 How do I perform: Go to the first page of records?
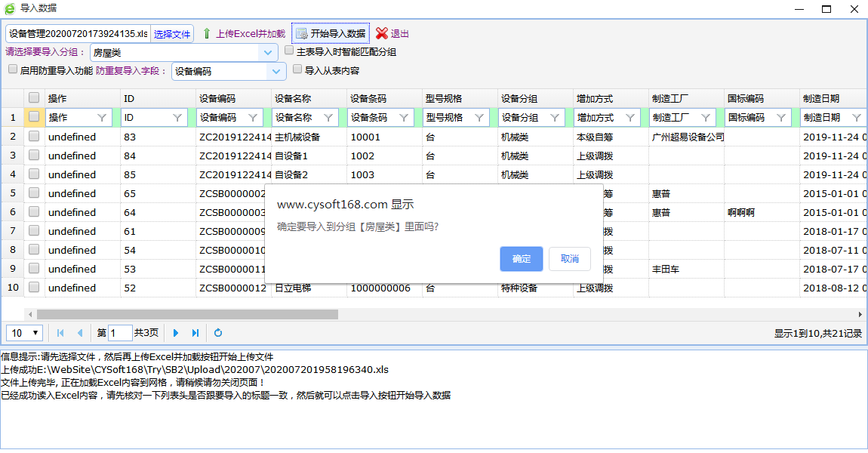coord(60,333)
